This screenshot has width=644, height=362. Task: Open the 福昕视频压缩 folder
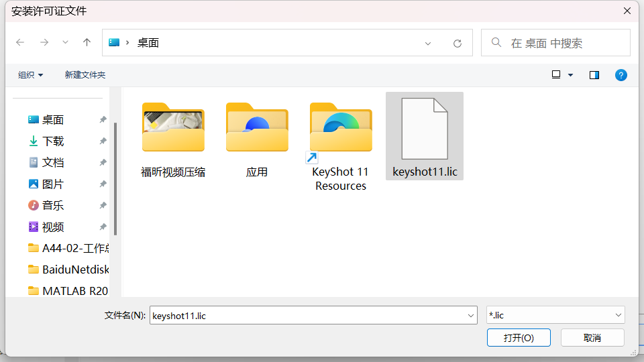pyautogui.click(x=173, y=129)
